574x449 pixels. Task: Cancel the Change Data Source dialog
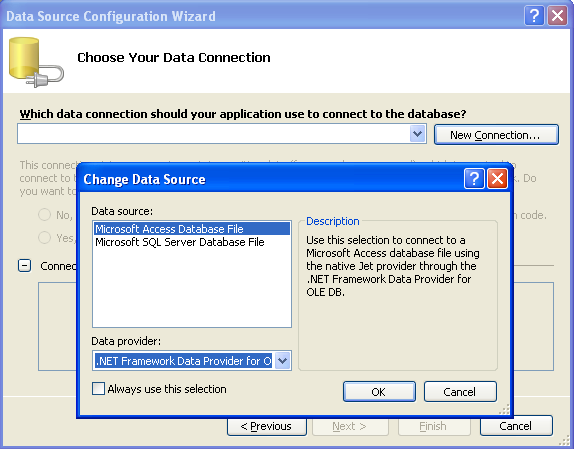460,392
